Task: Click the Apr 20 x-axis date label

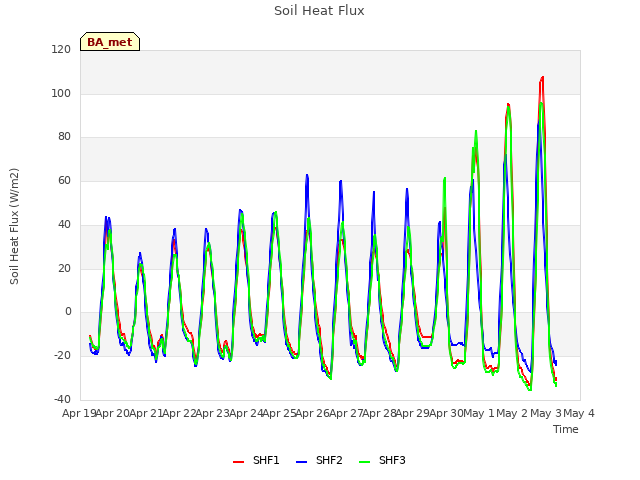Action: tap(112, 413)
